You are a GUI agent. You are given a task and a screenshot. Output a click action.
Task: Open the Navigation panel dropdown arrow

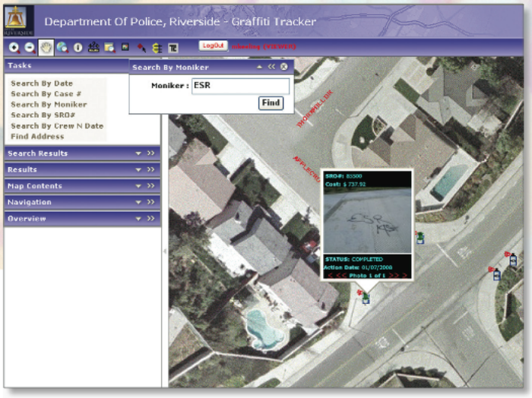point(138,203)
